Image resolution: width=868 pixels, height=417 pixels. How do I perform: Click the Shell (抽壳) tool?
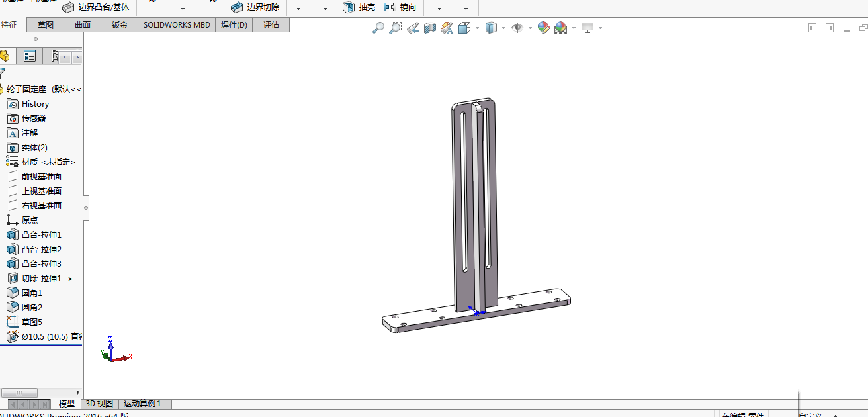359,7
